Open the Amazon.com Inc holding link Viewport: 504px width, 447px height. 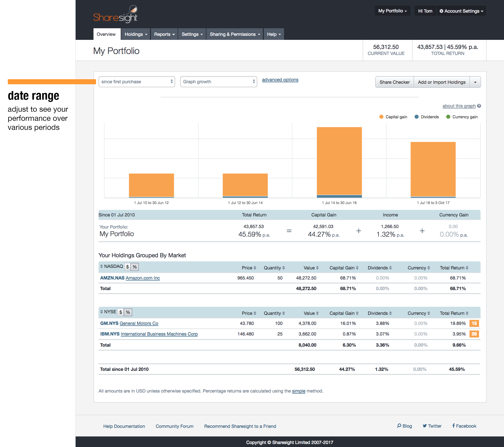tap(143, 278)
